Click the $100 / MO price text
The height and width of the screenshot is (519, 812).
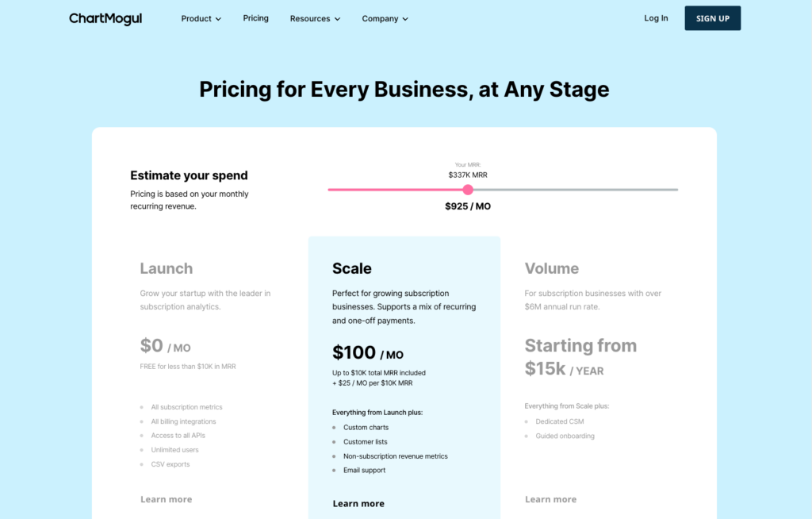(368, 352)
